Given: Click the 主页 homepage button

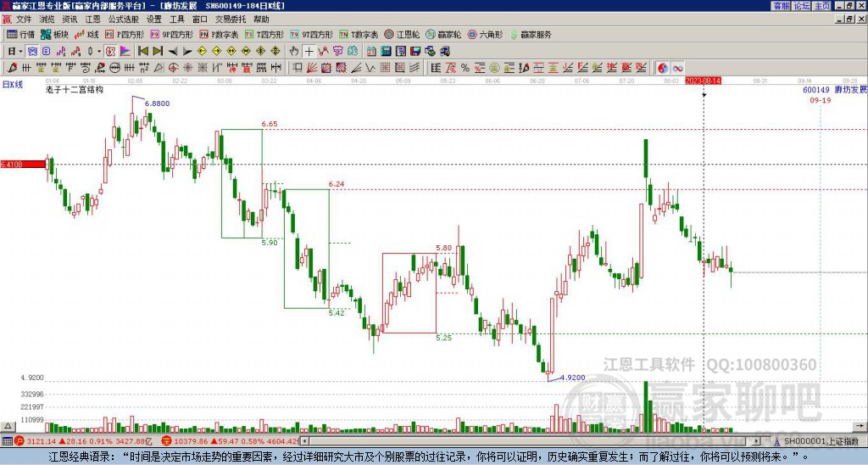Looking at the screenshot, I should 822,6.
